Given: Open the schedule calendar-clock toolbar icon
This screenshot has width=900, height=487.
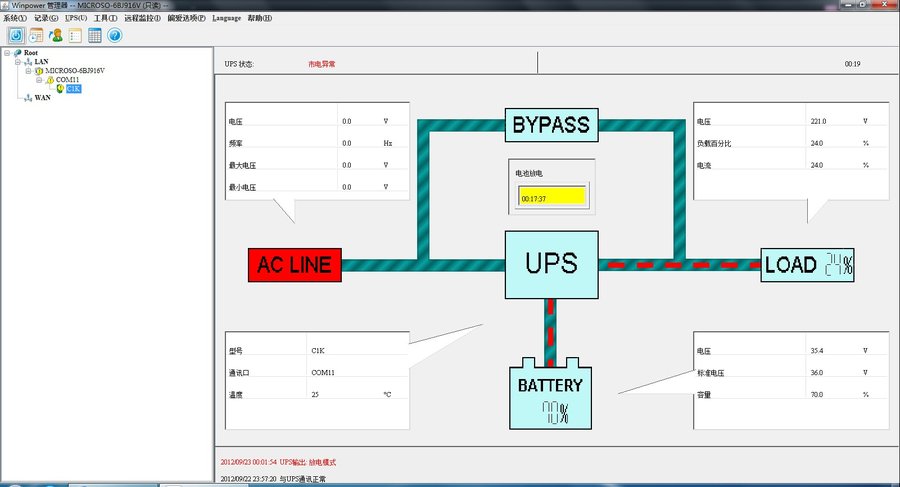Looking at the screenshot, I should (x=36, y=36).
